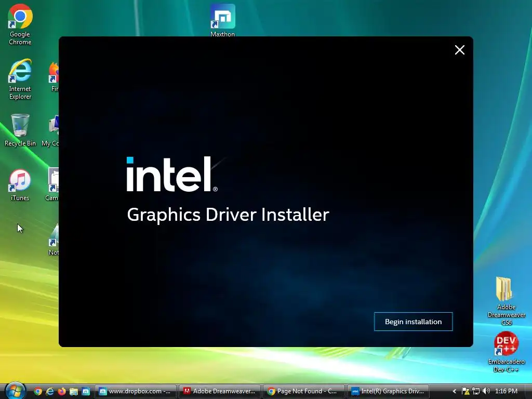Launch Firefox from quick launch bar
The height and width of the screenshot is (399, 532).
tap(62, 391)
